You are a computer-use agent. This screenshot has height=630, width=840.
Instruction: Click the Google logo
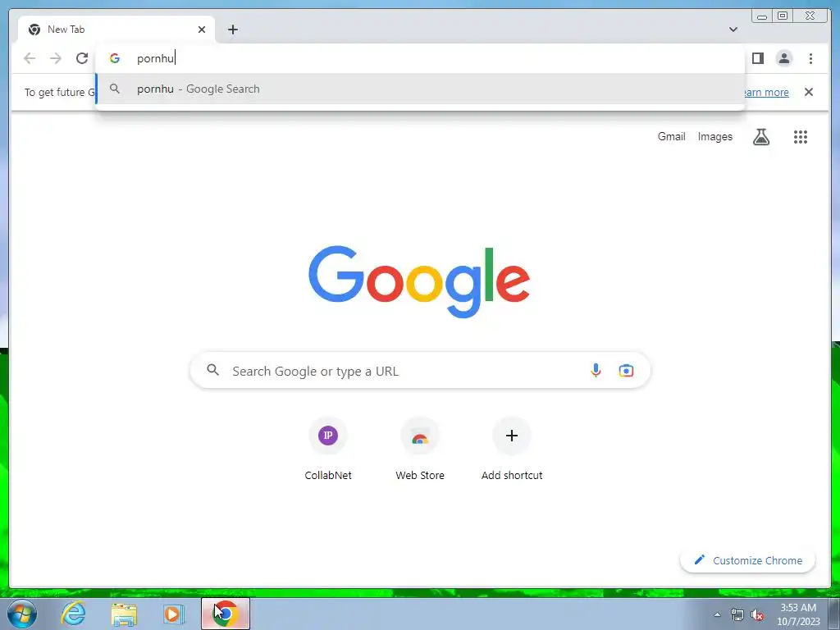[x=419, y=282]
